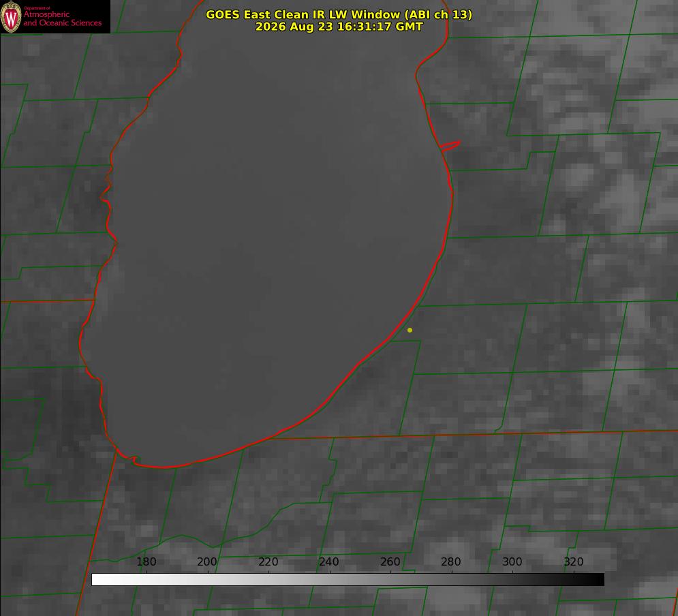Click the yellow dot marker near the lake shore
Viewport: 678px width, 616px height.
(410, 330)
